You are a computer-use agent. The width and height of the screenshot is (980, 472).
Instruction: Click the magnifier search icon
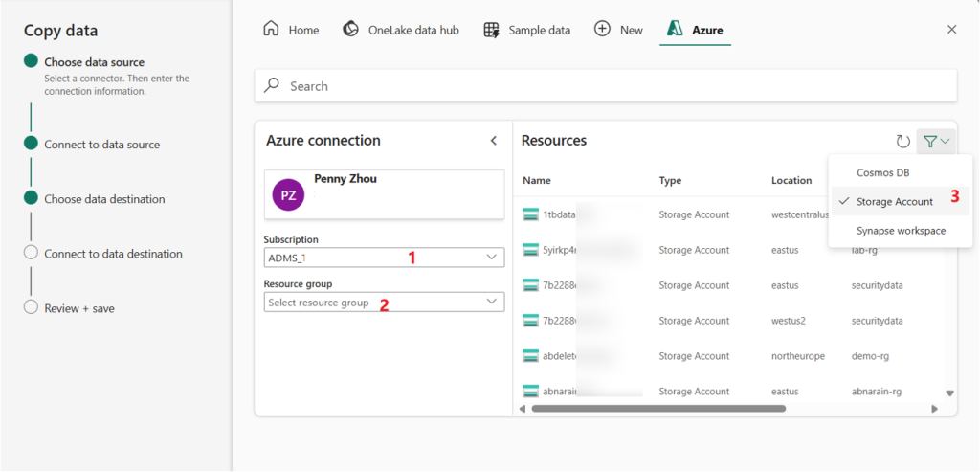click(x=272, y=85)
